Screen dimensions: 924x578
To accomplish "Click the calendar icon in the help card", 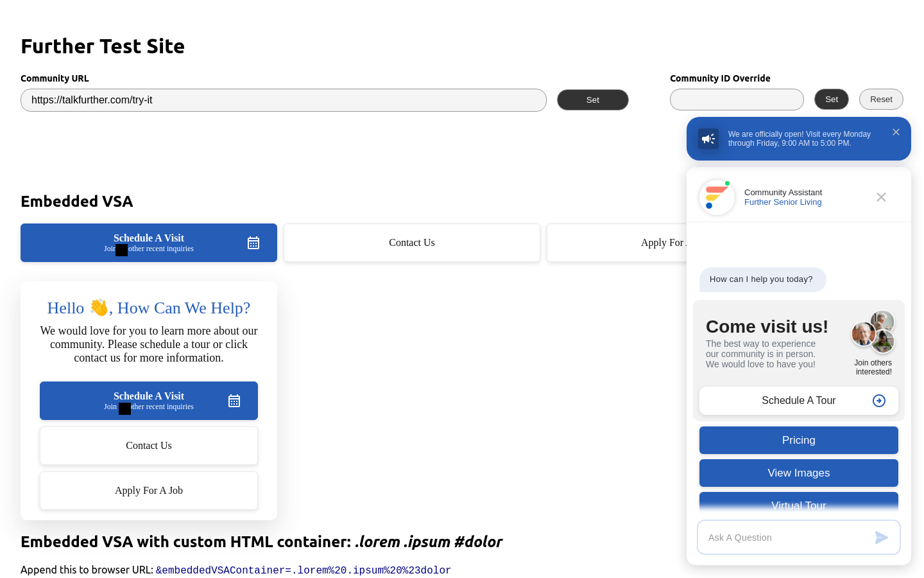I will pos(234,401).
